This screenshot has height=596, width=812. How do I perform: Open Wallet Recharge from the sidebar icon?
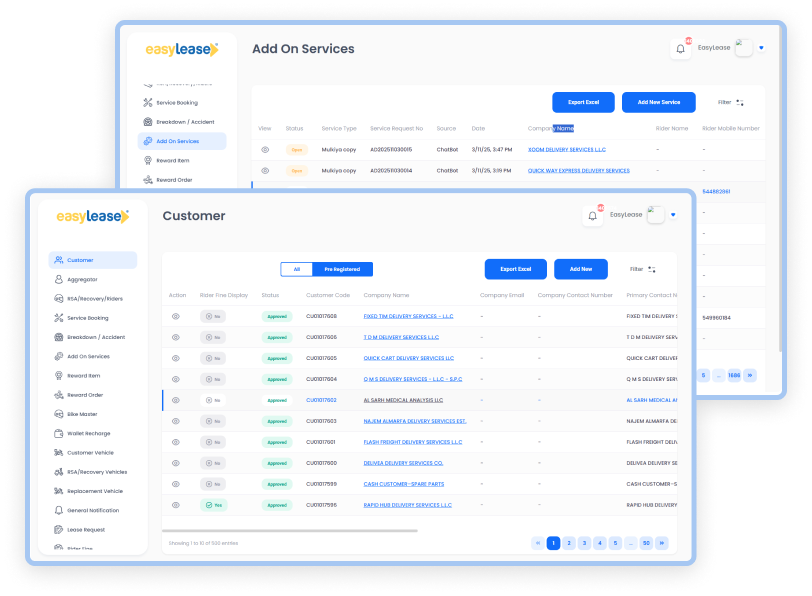tap(59, 434)
